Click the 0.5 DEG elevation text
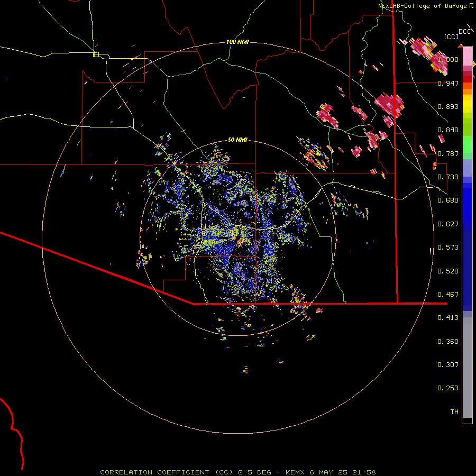This screenshot has width=476, height=476. [254, 472]
